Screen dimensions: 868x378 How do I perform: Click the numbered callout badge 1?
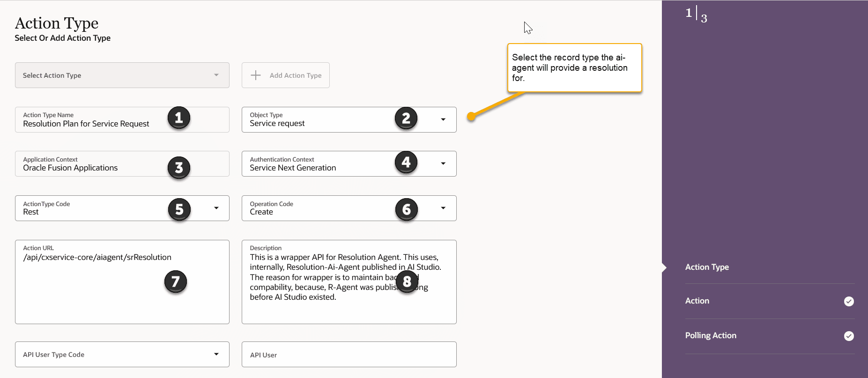point(179,118)
